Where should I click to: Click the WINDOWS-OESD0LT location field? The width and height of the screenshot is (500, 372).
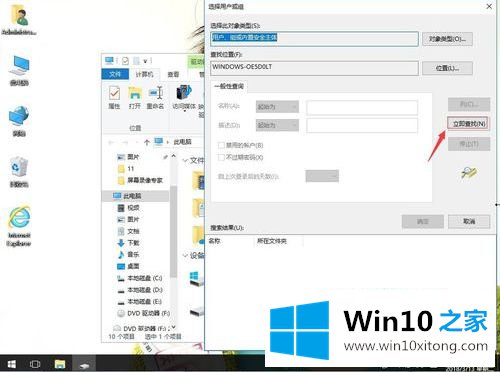(x=314, y=68)
